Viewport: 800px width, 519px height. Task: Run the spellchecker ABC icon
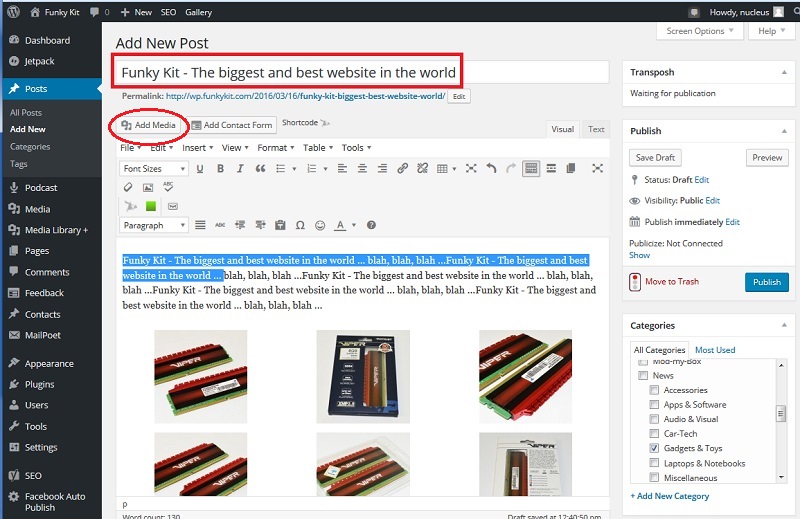pos(168,187)
